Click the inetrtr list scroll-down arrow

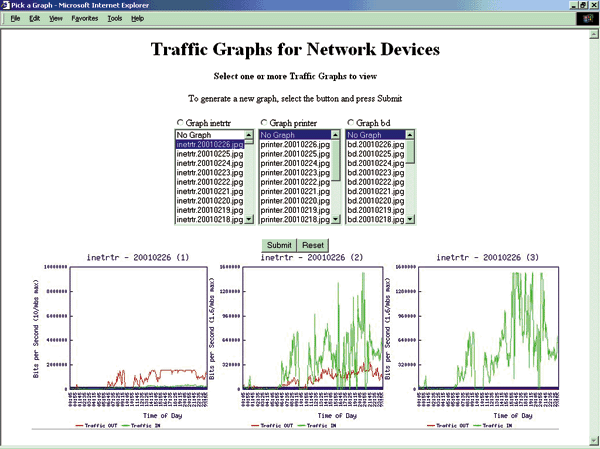click(x=250, y=219)
